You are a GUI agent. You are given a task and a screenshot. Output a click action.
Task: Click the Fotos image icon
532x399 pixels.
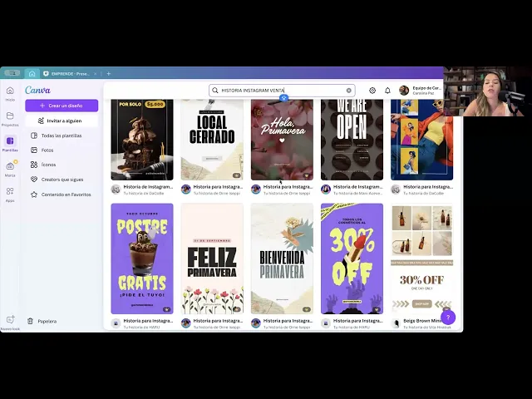coord(34,150)
